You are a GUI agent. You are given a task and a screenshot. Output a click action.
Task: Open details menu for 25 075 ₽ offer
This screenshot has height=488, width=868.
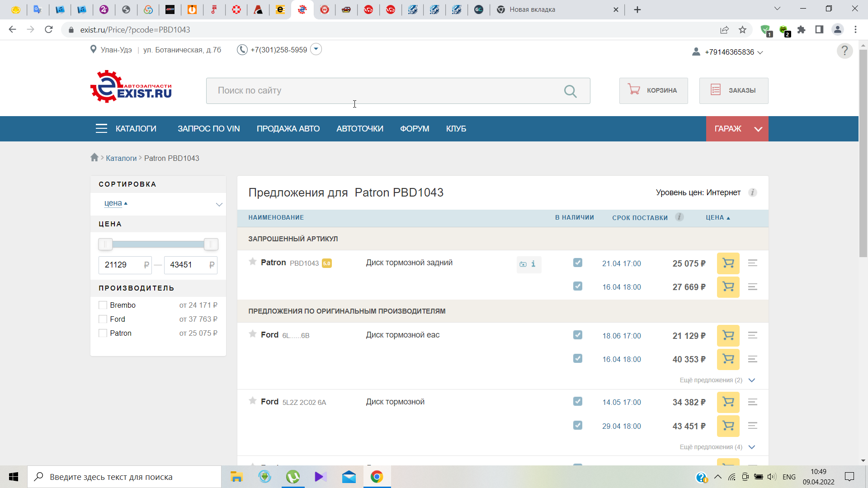click(753, 263)
